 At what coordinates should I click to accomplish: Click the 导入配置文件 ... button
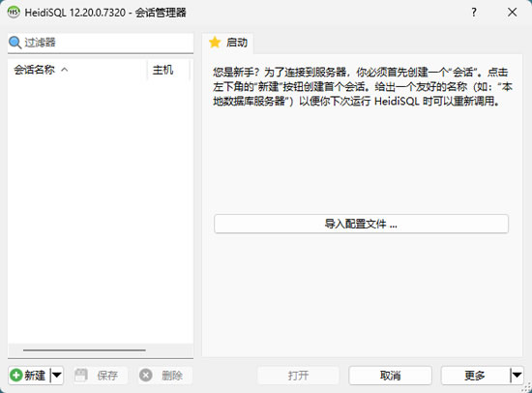click(x=361, y=224)
